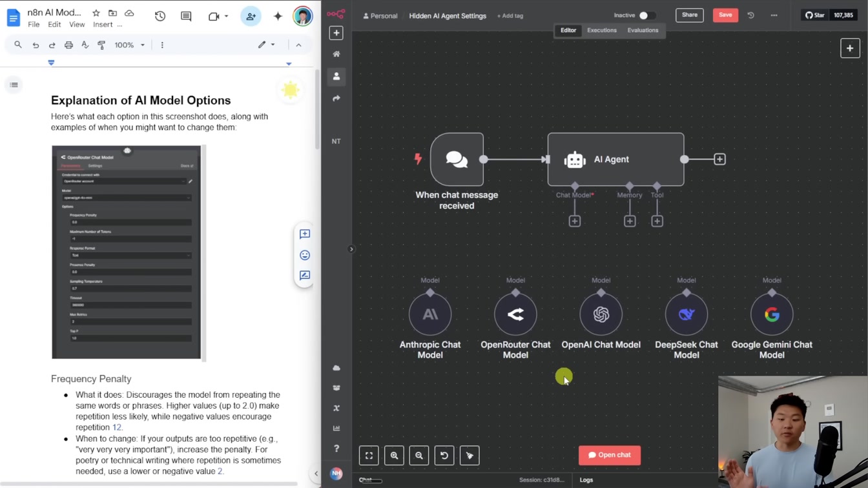Screen dimensions: 868x488
Task: Open the Insert menu in Docs
Action: click(103, 25)
